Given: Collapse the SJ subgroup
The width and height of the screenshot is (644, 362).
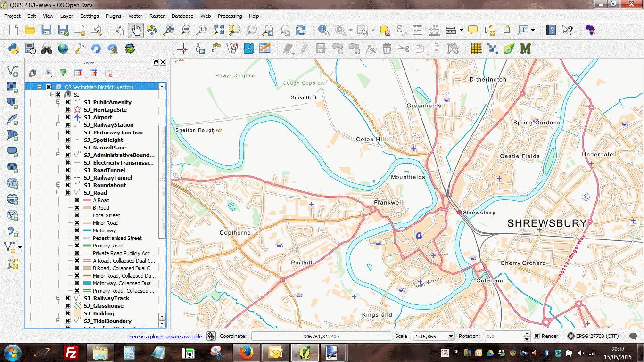Looking at the screenshot, I should click(x=49, y=95).
